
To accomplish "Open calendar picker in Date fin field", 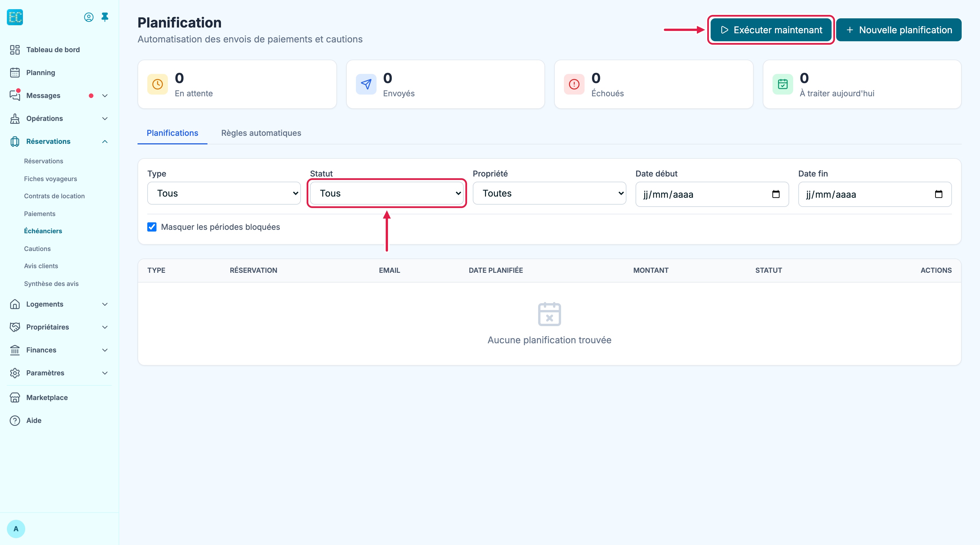I will (x=938, y=194).
